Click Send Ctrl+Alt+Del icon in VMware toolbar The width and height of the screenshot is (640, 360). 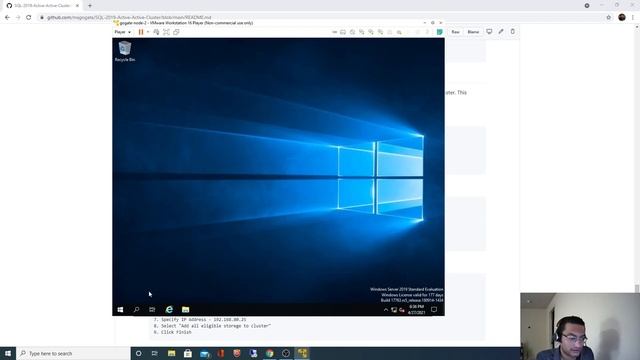tap(156, 32)
